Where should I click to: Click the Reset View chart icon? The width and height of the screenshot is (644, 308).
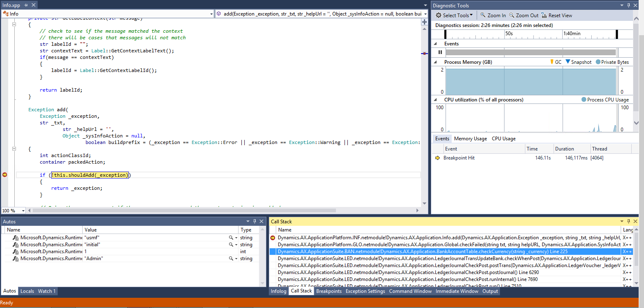[x=544, y=15]
